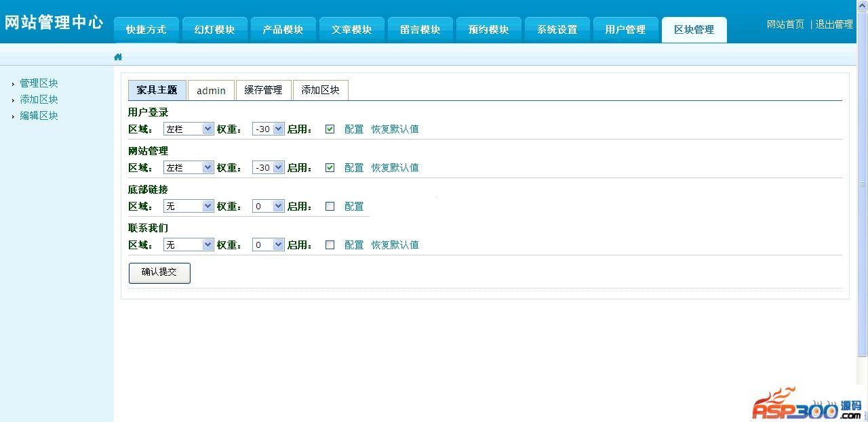Uncheck the 网站管理 enable checkbox
This screenshot has width=868, height=422.
coord(330,167)
